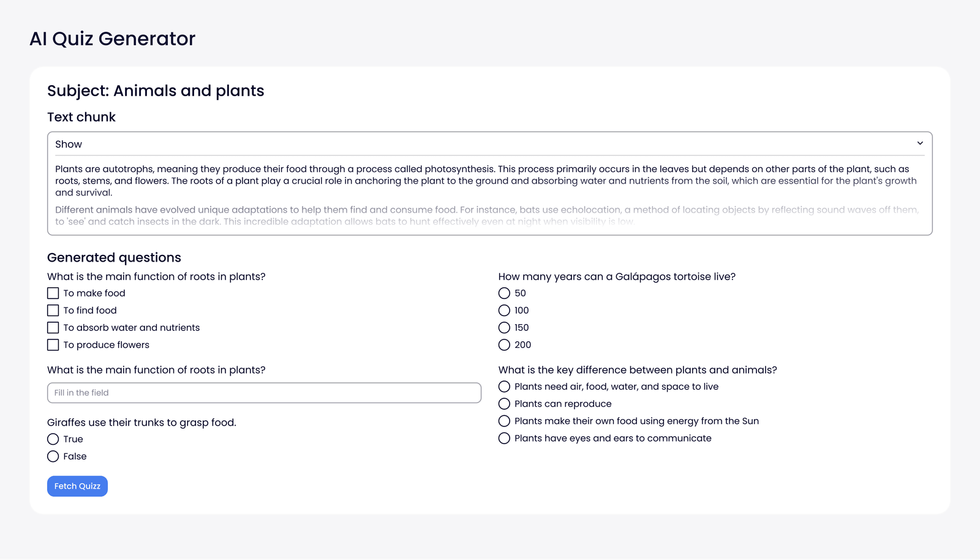980x560 pixels.
Task: Choose the 200 radio button
Action: [504, 345]
